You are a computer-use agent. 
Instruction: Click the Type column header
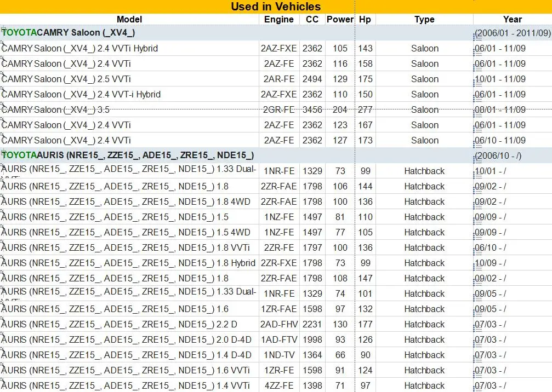point(424,19)
